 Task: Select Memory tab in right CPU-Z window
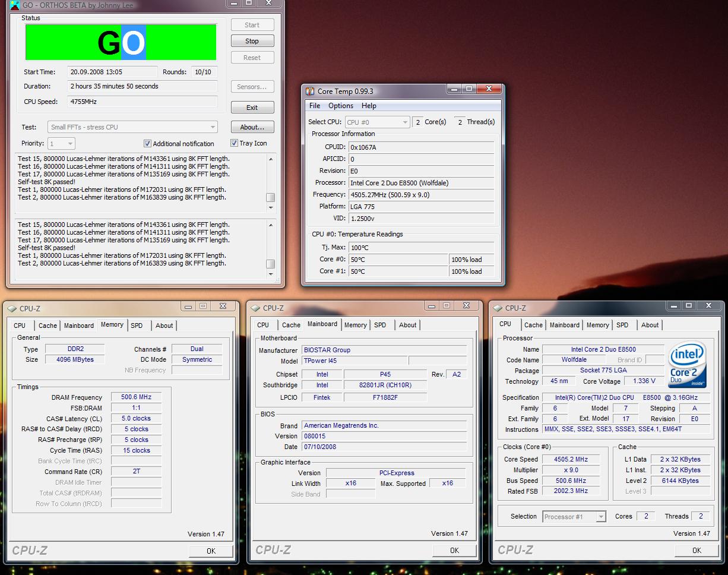tap(597, 325)
